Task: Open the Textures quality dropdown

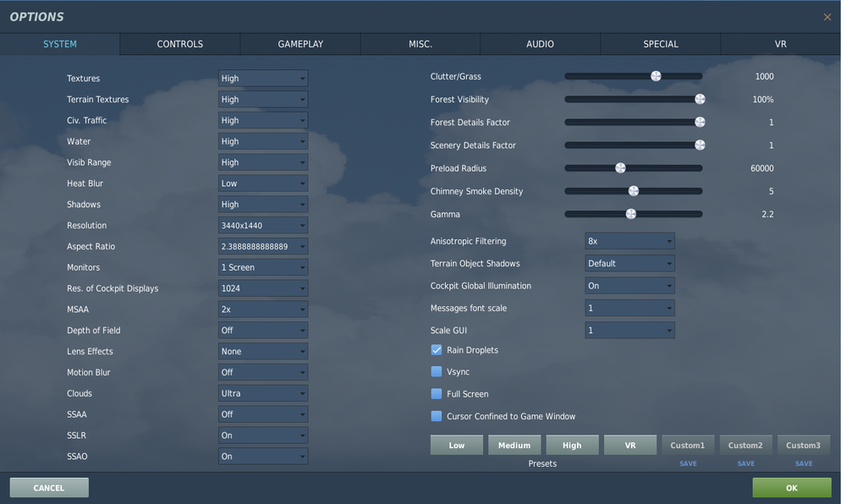Action: pos(262,78)
